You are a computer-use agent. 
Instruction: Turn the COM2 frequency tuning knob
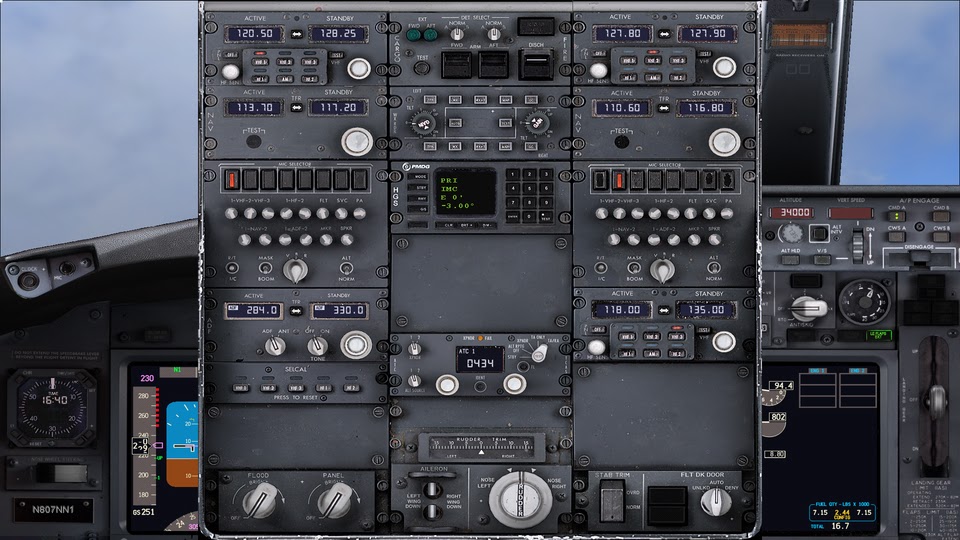tap(724, 67)
